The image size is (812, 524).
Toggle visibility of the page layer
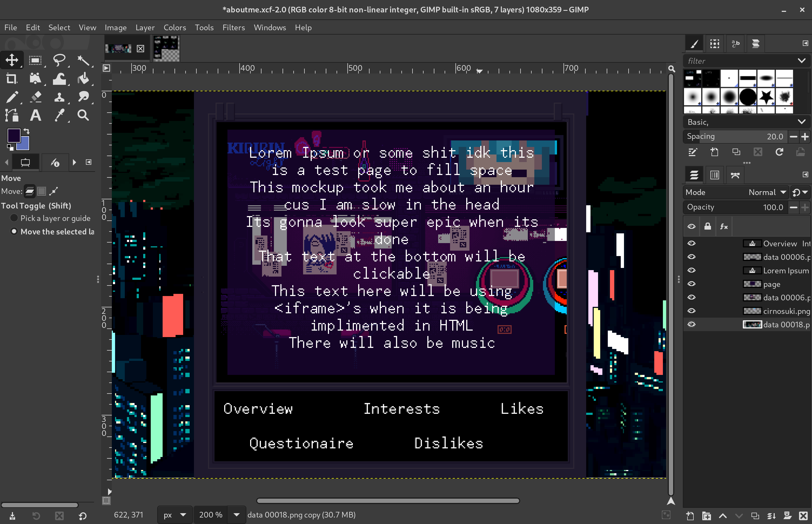[692, 284]
